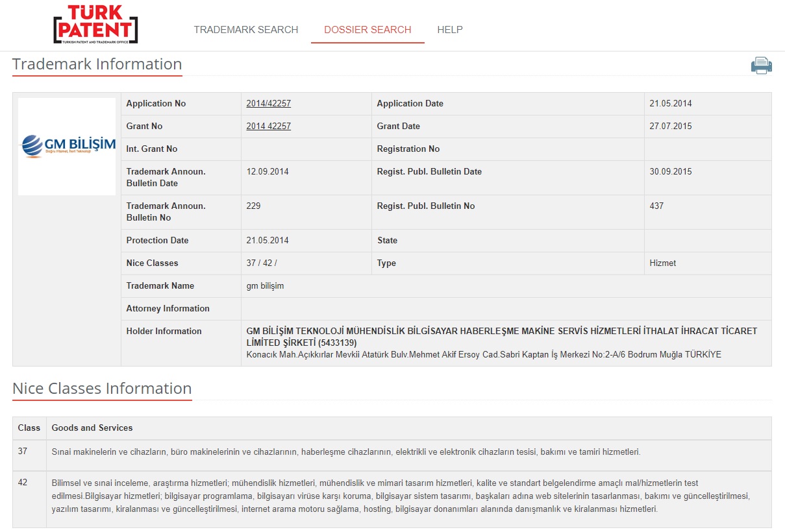785x532 pixels.
Task: Select the Grant Date value 27.07.2015
Action: click(671, 127)
